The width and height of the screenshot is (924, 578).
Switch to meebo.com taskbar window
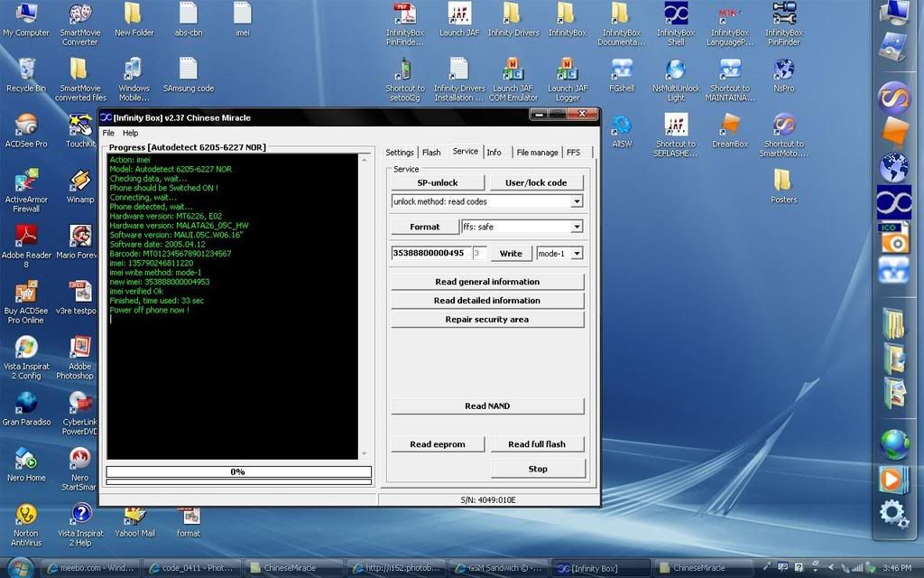[x=92, y=569]
